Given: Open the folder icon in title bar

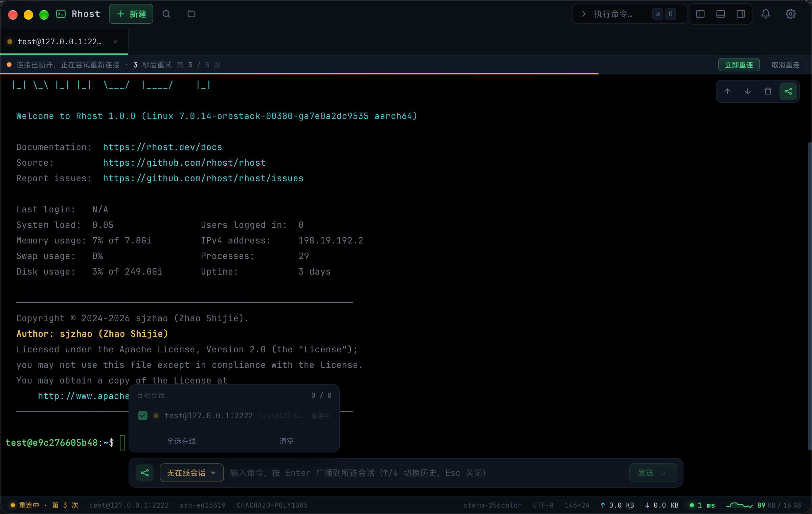Looking at the screenshot, I should (191, 14).
